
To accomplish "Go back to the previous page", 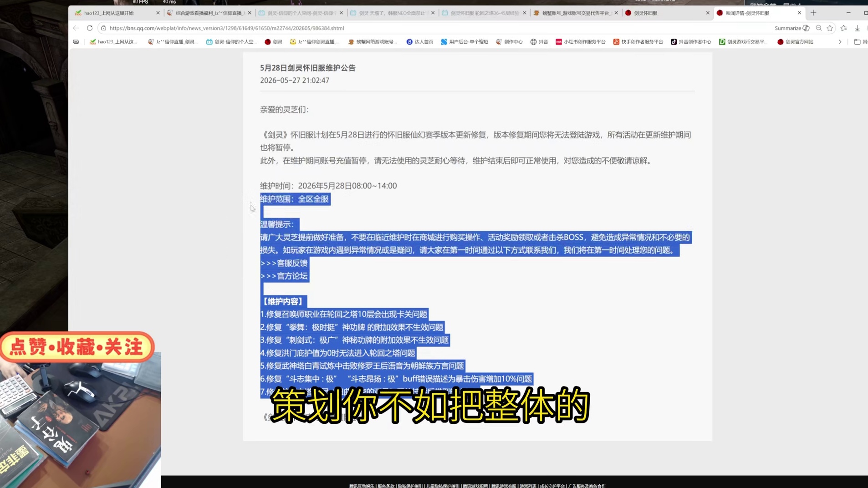I will coord(76,28).
